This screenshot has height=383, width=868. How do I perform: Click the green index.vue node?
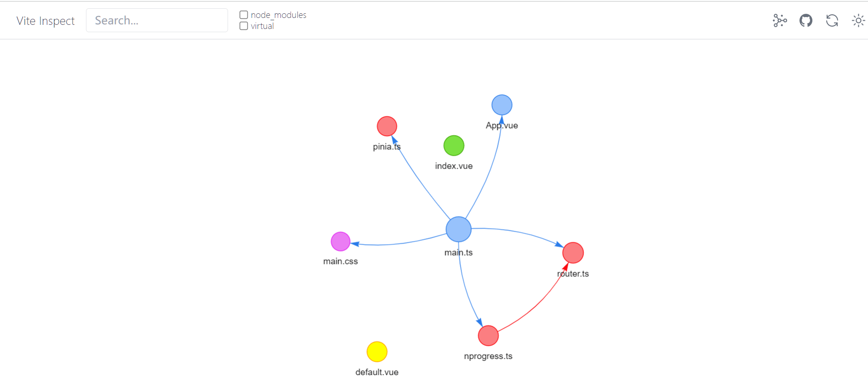point(454,145)
